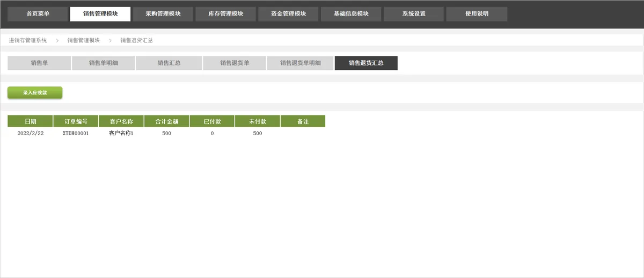Go to 库存管理模块 menu
The image size is (644, 278).
click(226, 14)
